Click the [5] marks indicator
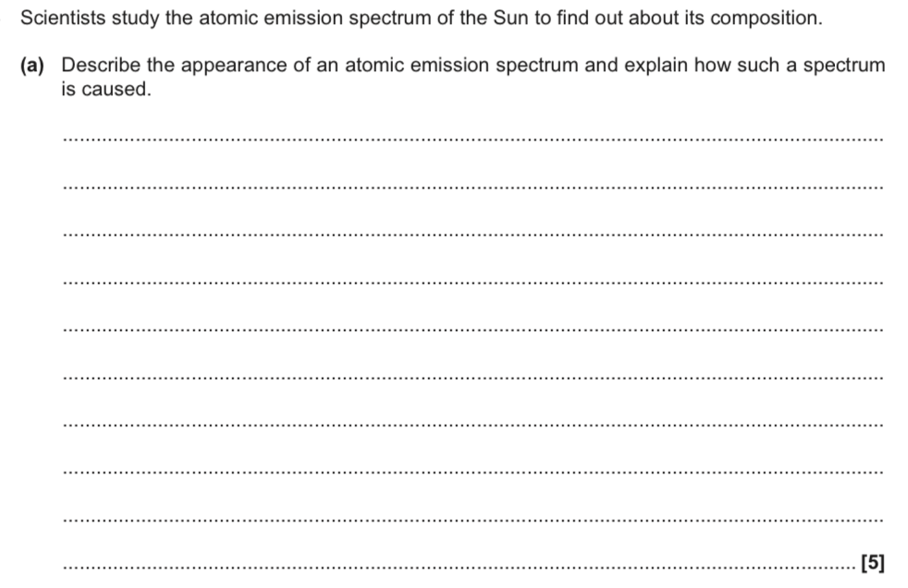Image resolution: width=908 pixels, height=588 pixels. 873,562
